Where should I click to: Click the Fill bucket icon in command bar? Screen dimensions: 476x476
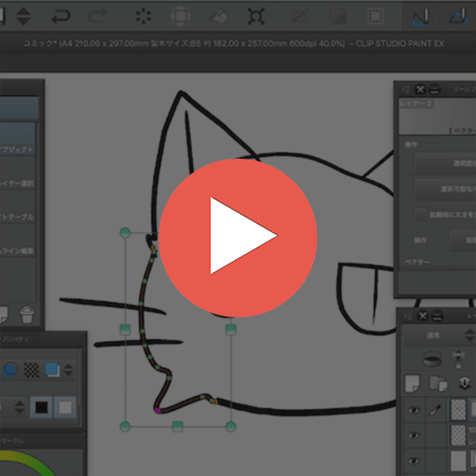click(x=219, y=16)
